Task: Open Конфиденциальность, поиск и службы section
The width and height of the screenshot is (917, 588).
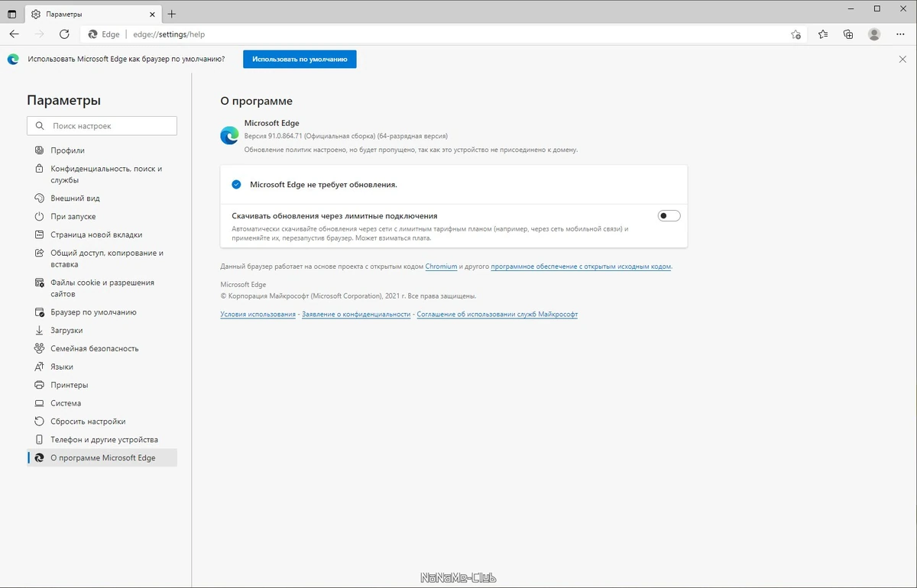Action: [102, 174]
